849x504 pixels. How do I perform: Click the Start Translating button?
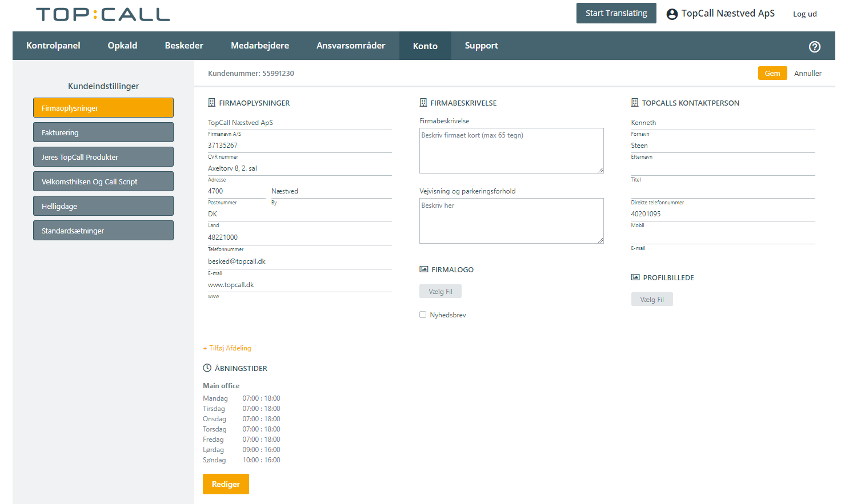[616, 13]
